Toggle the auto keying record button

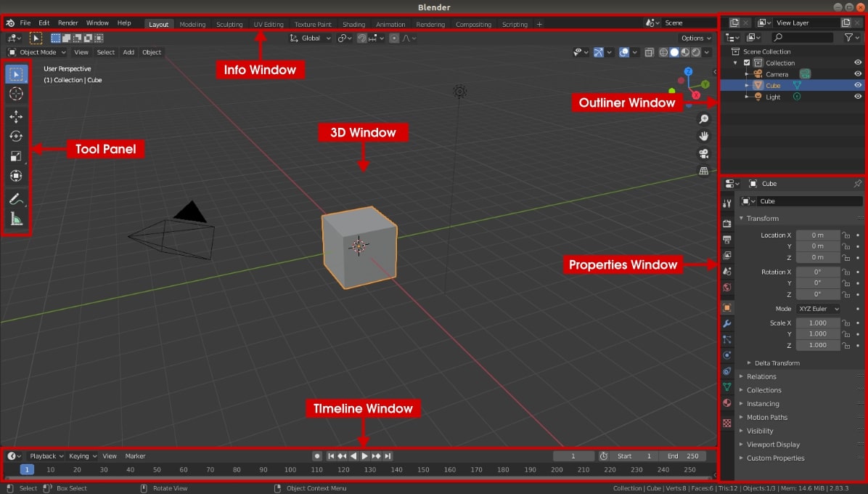(316, 456)
